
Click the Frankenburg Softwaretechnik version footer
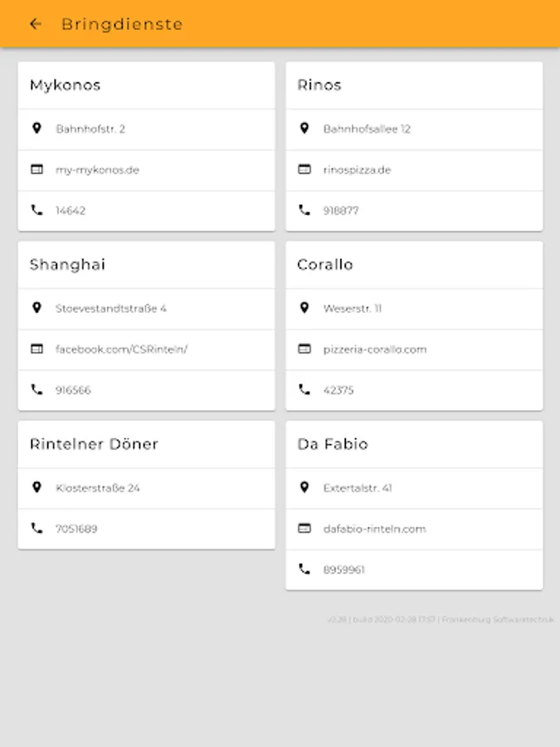point(441,619)
